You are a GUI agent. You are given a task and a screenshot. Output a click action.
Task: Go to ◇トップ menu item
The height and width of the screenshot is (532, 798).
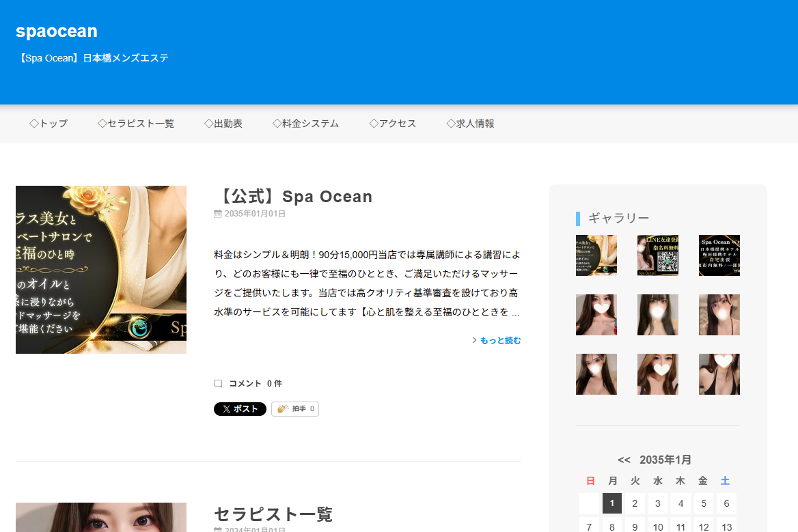(49, 124)
